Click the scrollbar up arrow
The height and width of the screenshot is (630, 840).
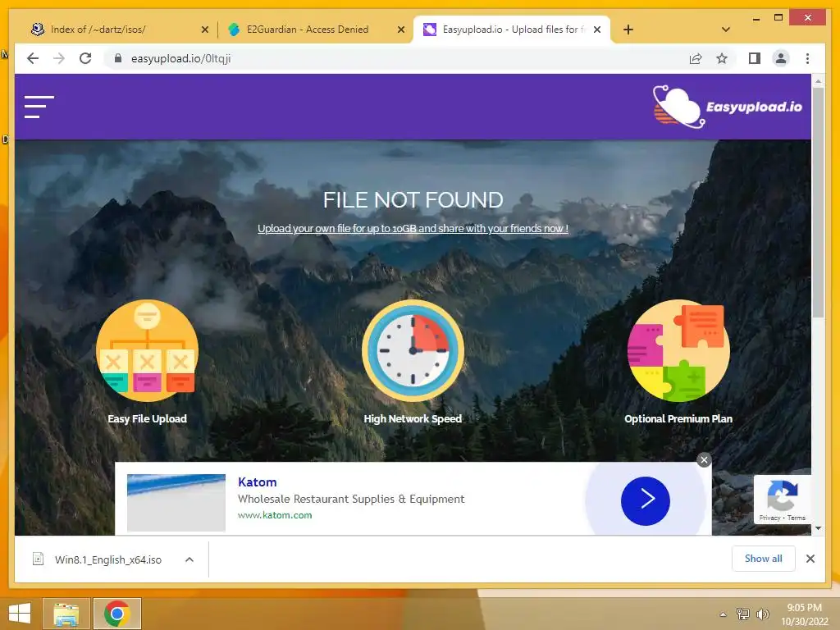click(x=818, y=81)
